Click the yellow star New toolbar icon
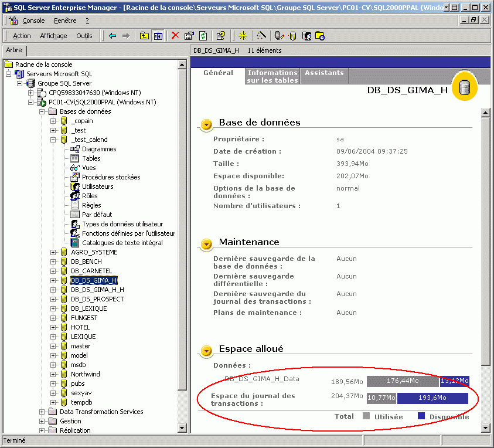The image size is (494, 448). tap(242, 36)
